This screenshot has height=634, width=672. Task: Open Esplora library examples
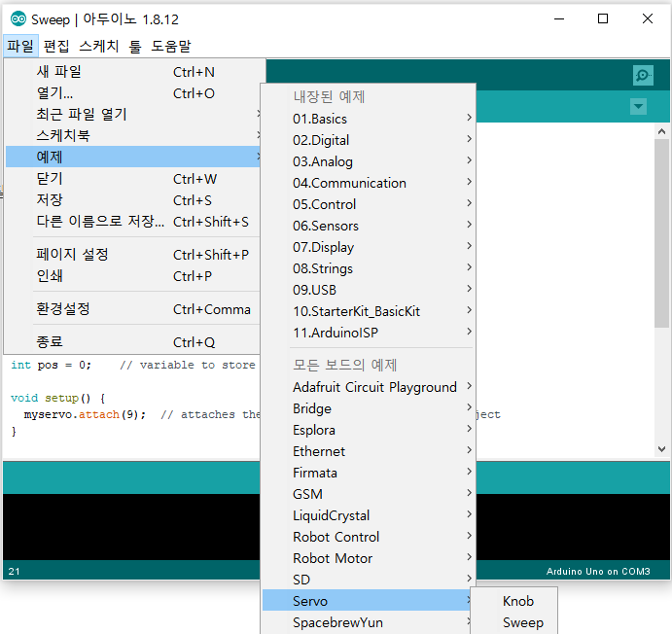tap(369, 430)
